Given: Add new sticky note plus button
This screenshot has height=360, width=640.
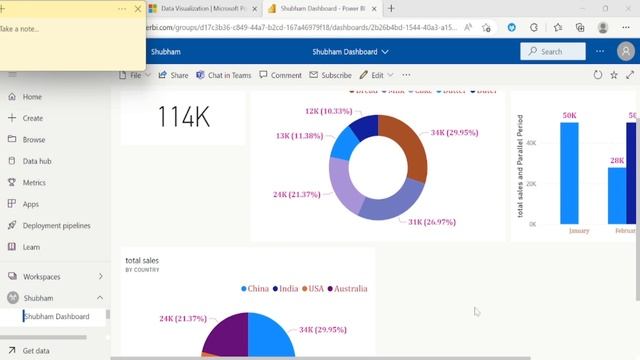Looking at the screenshot, I should tap(2, 9).
